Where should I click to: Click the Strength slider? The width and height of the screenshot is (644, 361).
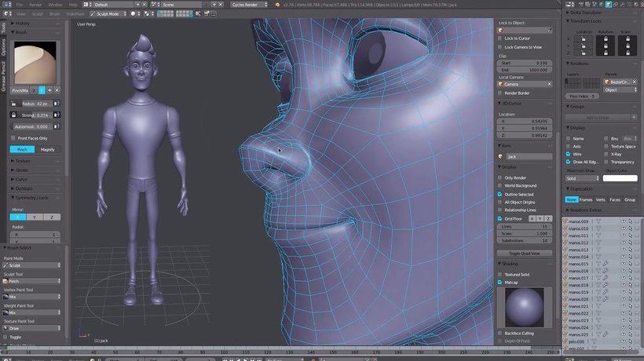click(x=35, y=115)
